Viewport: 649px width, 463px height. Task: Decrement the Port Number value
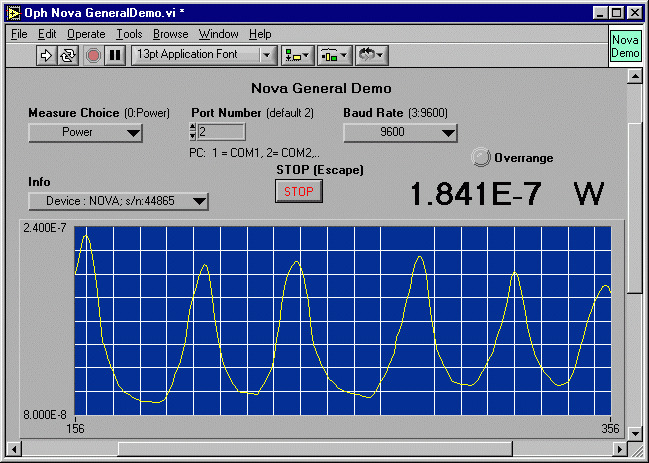[x=193, y=136]
